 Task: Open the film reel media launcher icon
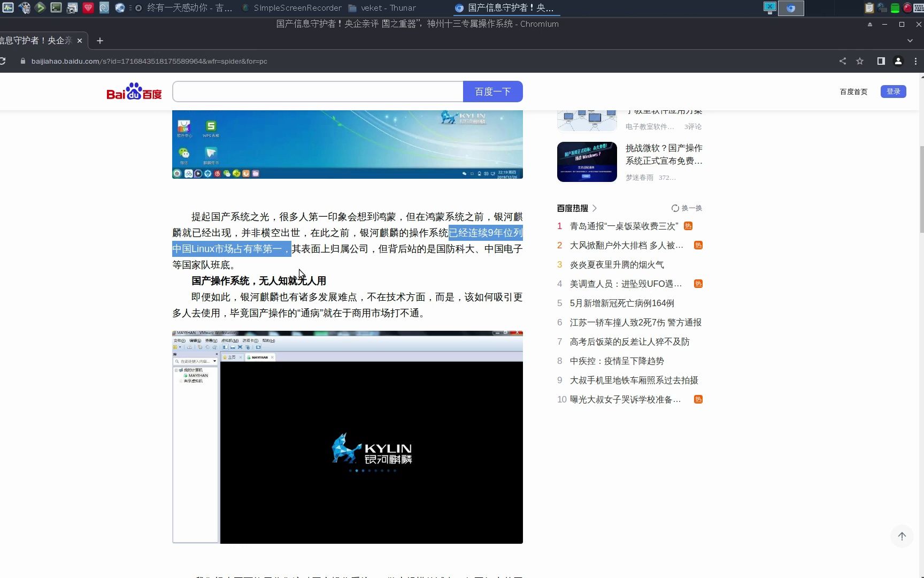click(x=24, y=7)
